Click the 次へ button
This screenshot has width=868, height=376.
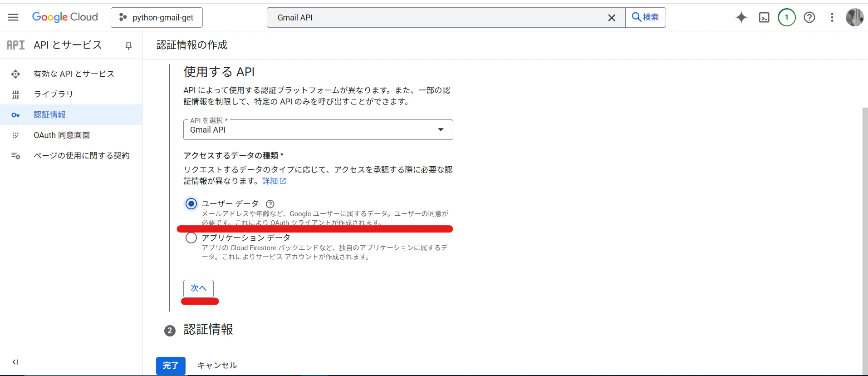click(198, 288)
